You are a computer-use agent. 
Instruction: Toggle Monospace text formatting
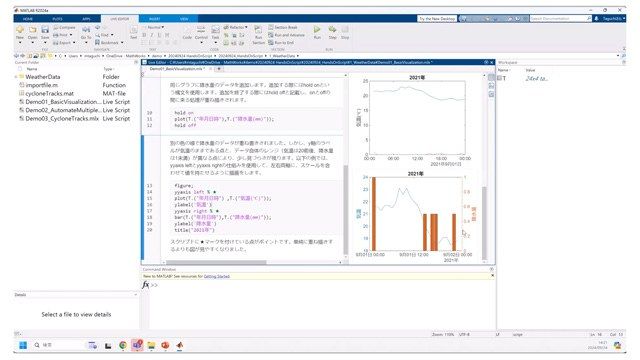(167, 35)
